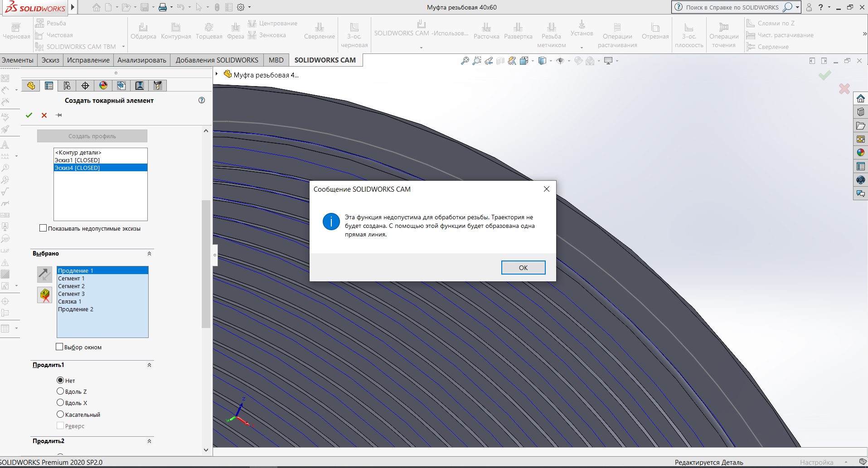Enable Показывать недопустимые эксизы checkbox
This screenshot has height=468, width=868.
(43, 228)
